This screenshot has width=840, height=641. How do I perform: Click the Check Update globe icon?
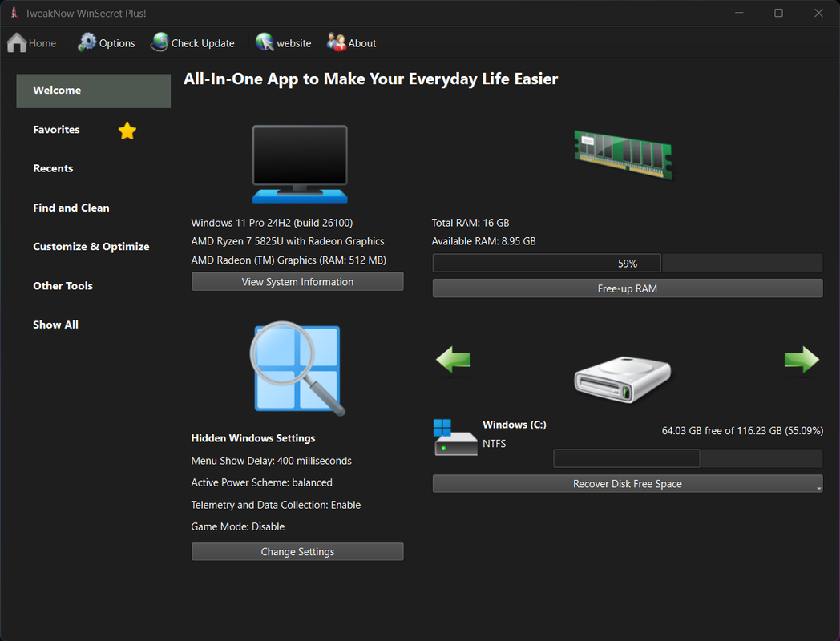click(x=160, y=42)
